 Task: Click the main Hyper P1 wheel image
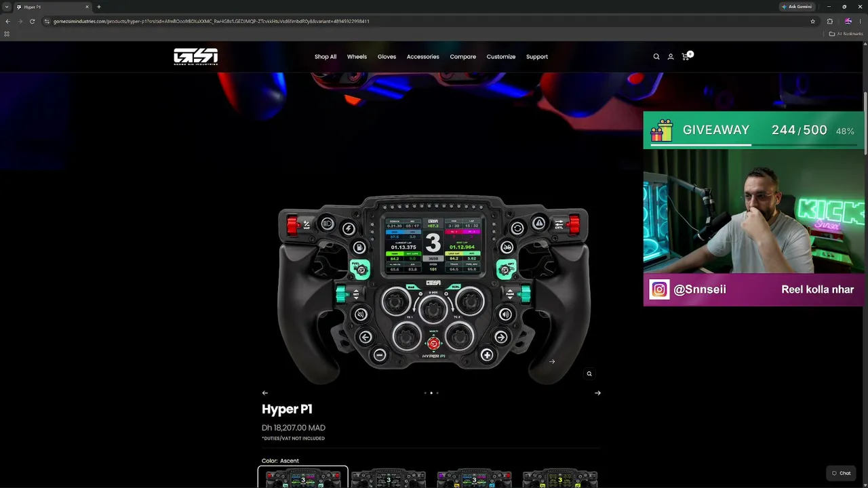click(433, 290)
